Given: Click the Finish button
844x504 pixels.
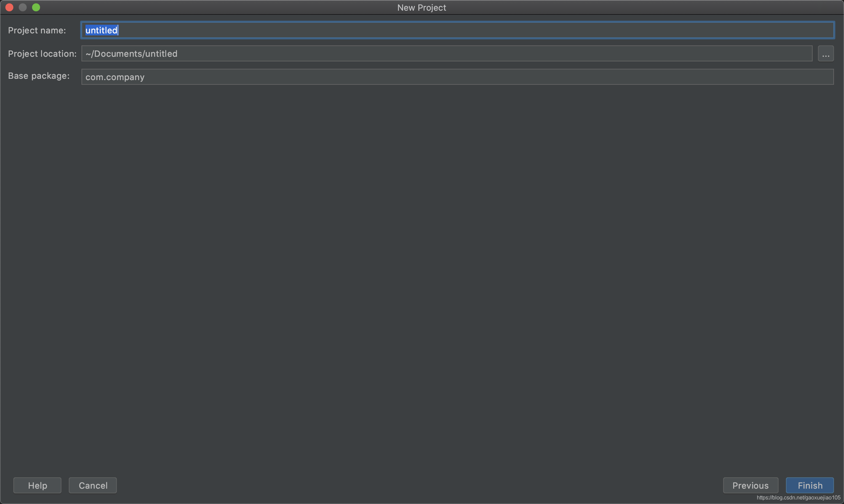Looking at the screenshot, I should coord(809,485).
